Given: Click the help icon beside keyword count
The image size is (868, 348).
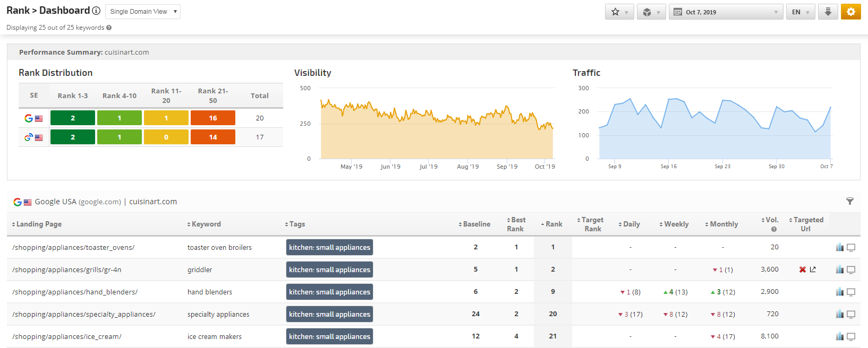Looking at the screenshot, I should point(109,28).
